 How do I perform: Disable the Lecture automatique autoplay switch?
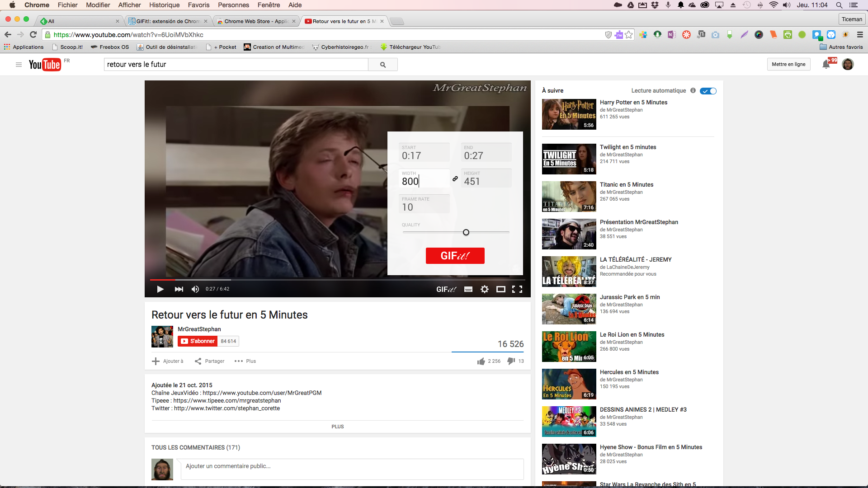point(708,91)
